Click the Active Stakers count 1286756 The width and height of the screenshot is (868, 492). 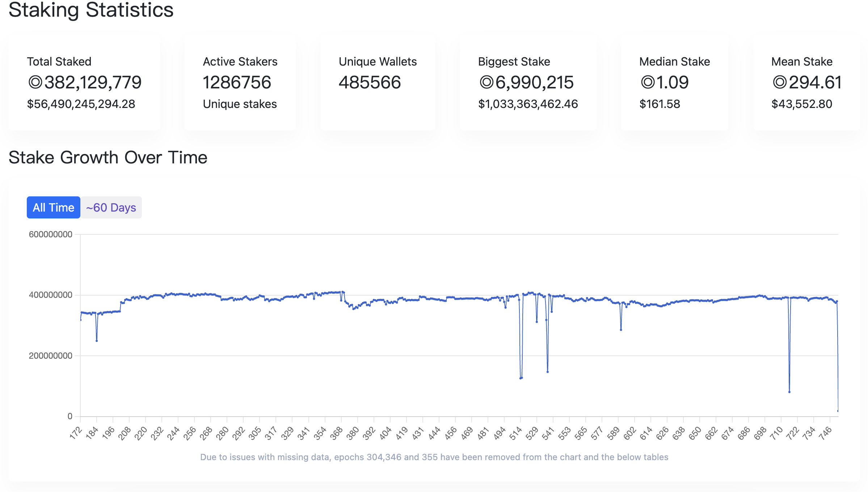(237, 83)
